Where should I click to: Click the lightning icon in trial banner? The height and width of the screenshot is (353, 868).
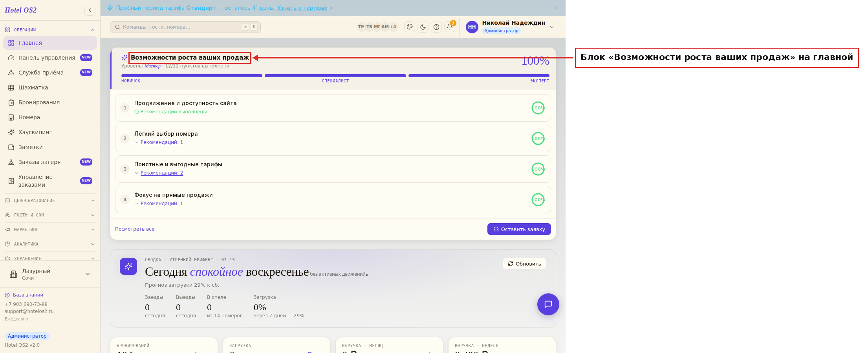tap(110, 8)
